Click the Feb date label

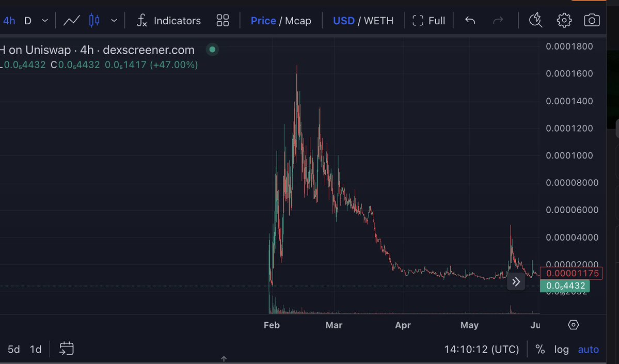point(272,325)
